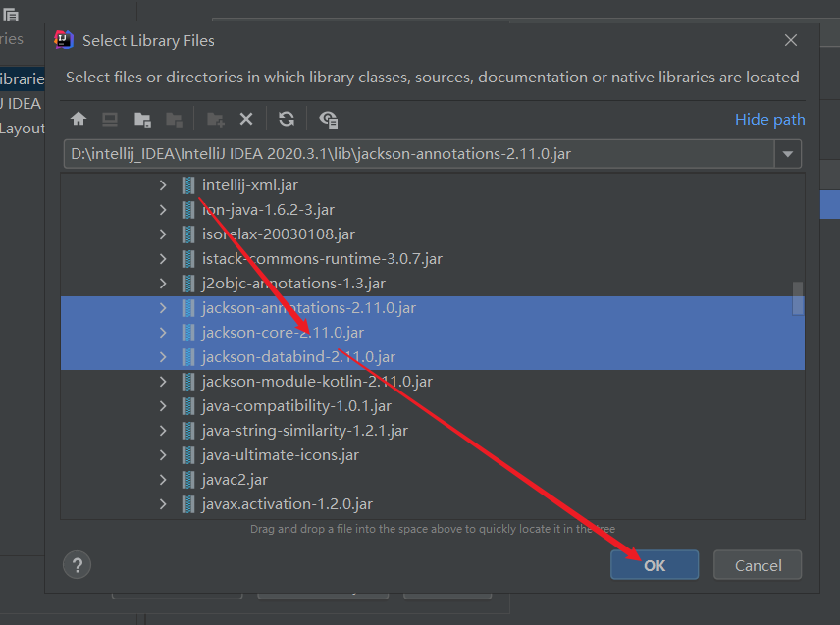Viewport: 840px width, 625px height.
Task: Click show hidden files toolbar icon
Action: pos(328,119)
